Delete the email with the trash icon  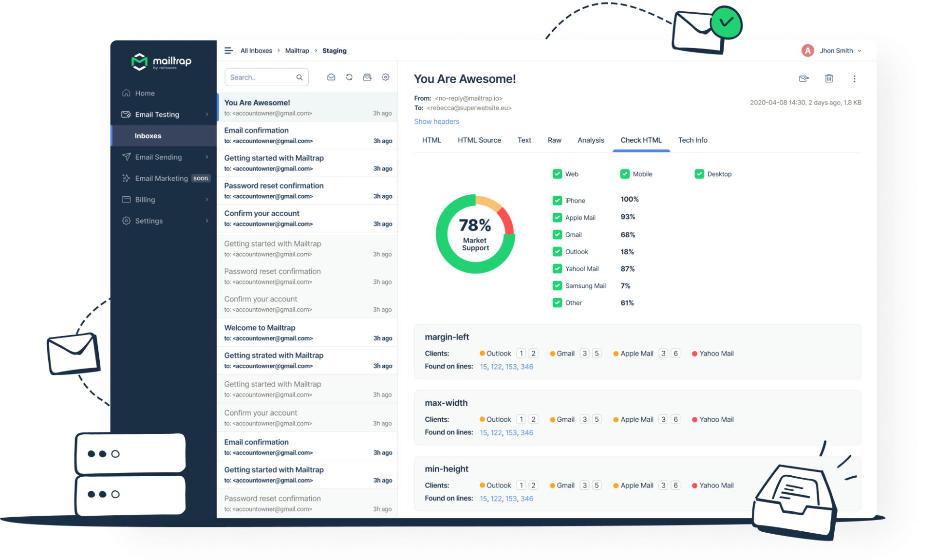[829, 78]
